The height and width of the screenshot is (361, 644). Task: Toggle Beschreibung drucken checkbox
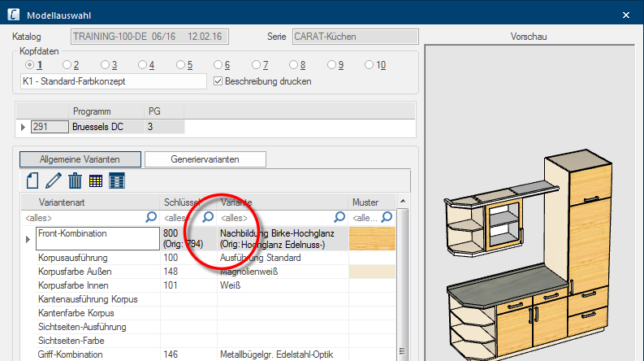(x=217, y=81)
